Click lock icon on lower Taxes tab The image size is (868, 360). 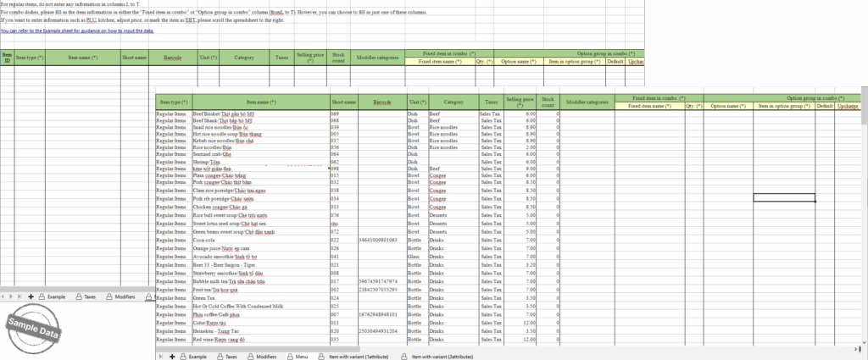pos(218,357)
